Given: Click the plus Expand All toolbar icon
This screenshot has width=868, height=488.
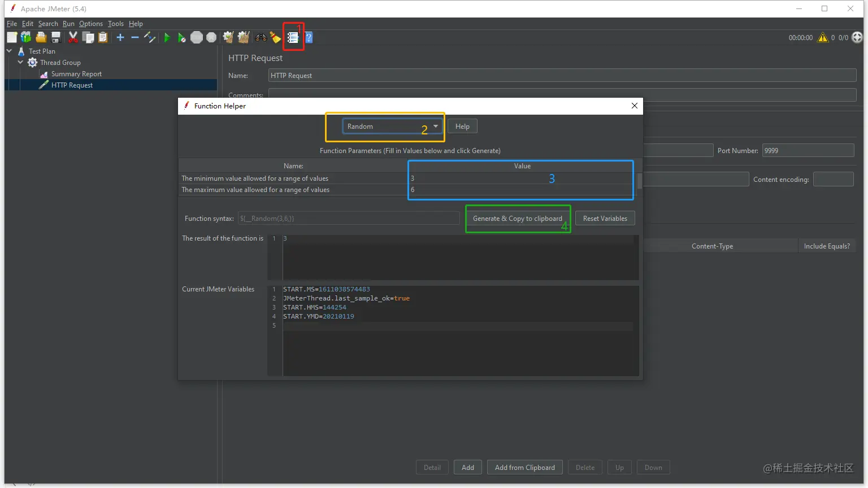Looking at the screenshot, I should coord(120,37).
